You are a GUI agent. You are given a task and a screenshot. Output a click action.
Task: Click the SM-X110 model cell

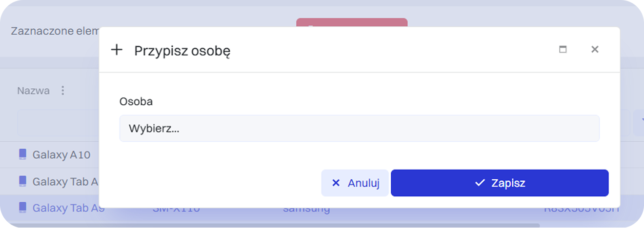coord(176,210)
